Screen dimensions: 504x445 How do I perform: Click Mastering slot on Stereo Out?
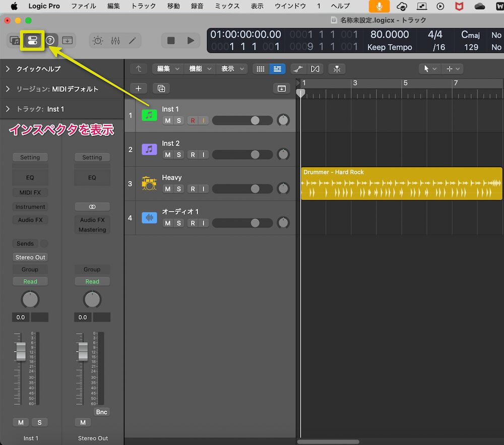(92, 230)
